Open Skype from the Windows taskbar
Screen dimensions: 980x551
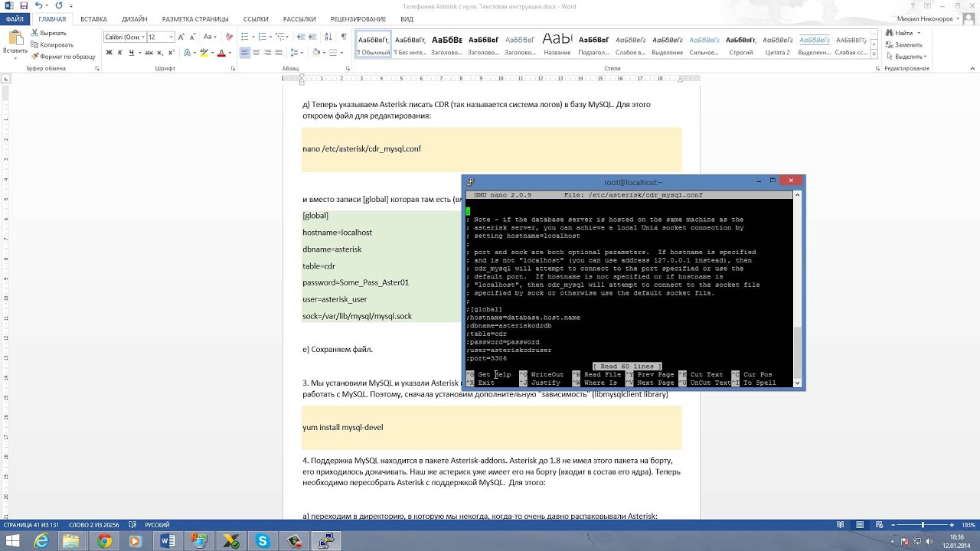pyautogui.click(x=263, y=541)
